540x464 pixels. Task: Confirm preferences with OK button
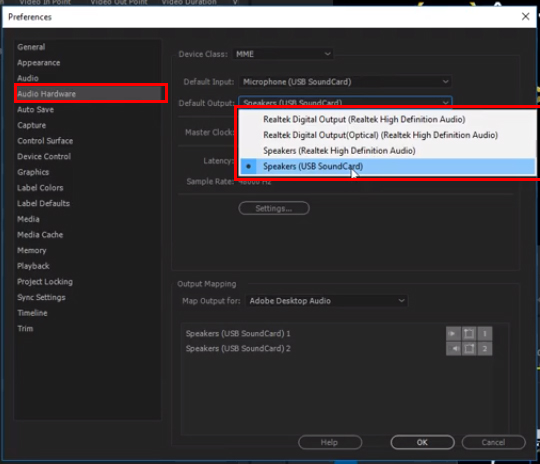pyautogui.click(x=422, y=442)
